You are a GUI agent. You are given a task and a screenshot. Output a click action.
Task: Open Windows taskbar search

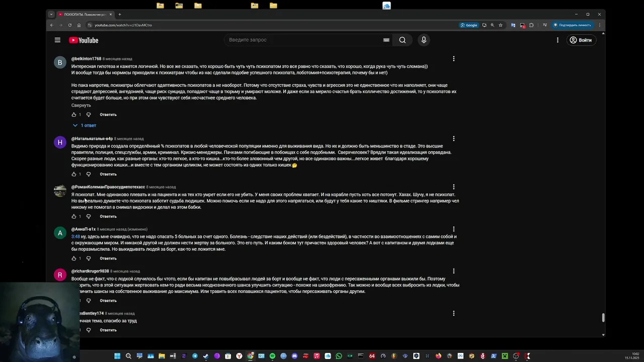click(x=128, y=356)
